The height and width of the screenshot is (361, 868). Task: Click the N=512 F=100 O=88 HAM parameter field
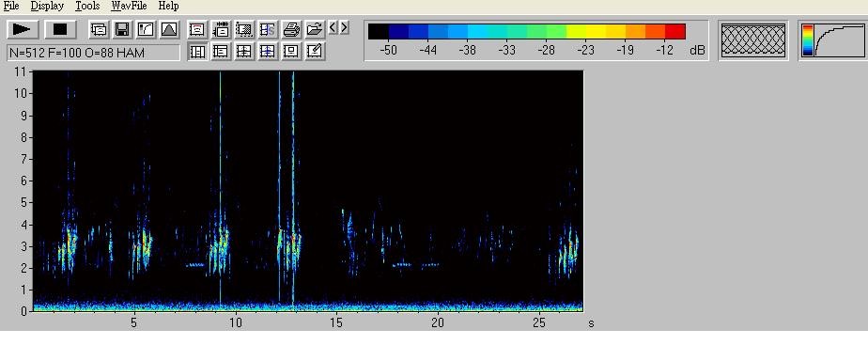(x=94, y=53)
